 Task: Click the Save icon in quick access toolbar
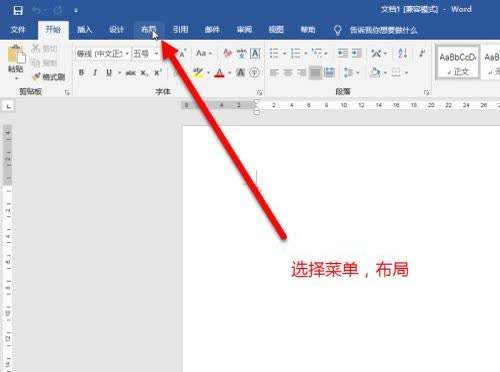coord(18,10)
